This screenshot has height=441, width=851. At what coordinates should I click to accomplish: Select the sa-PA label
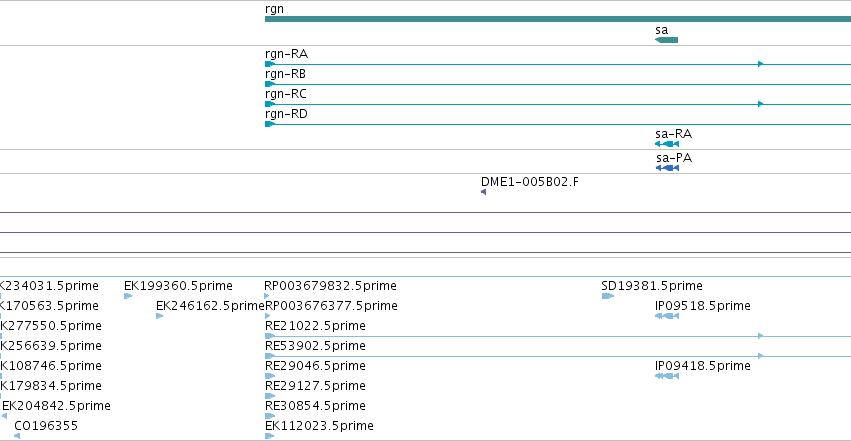[x=674, y=158]
